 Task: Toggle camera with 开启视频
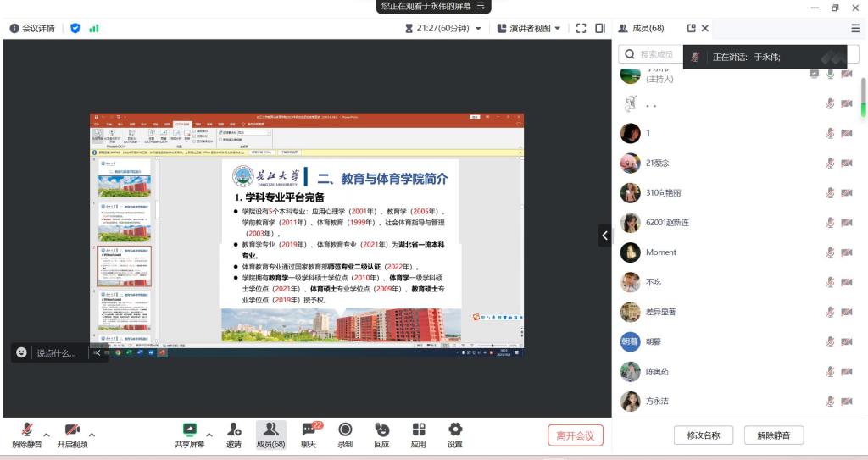coord(72,430)
